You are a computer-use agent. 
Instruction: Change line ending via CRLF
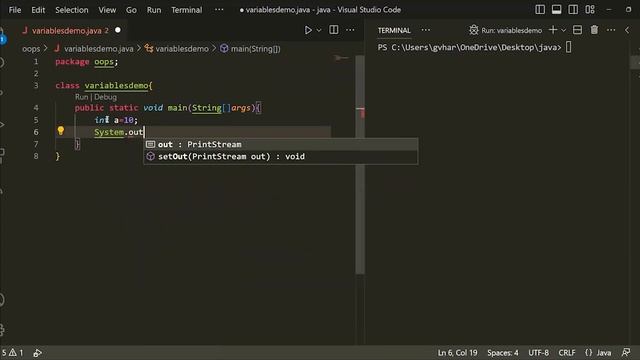567,353
